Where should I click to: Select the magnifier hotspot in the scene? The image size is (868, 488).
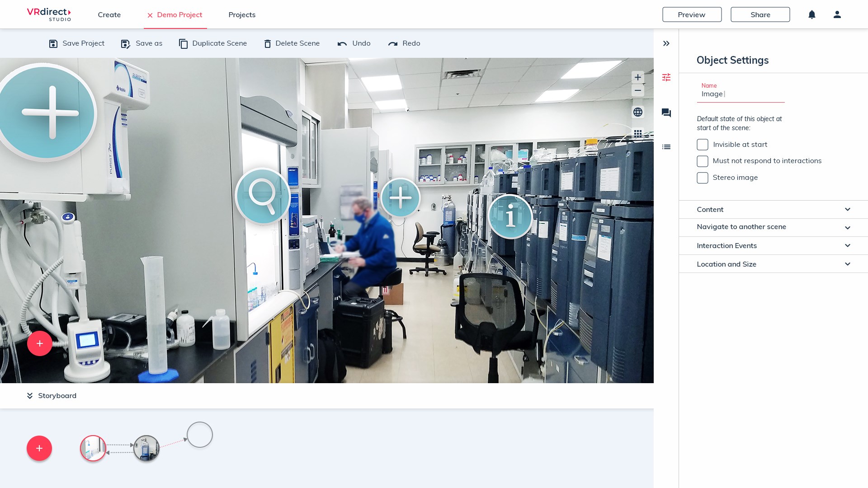[x=263, y=196]
